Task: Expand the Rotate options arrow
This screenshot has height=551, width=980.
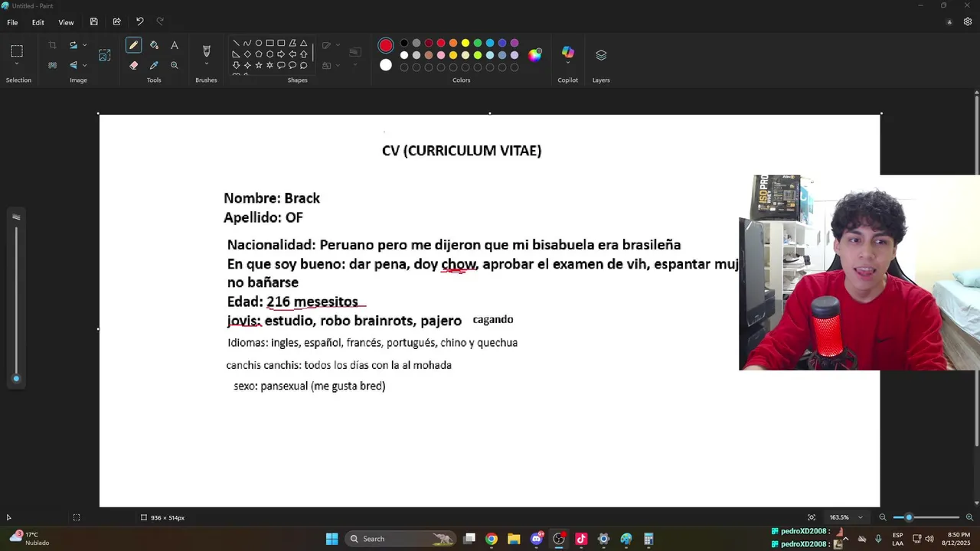Action: [x=84, y=45]
